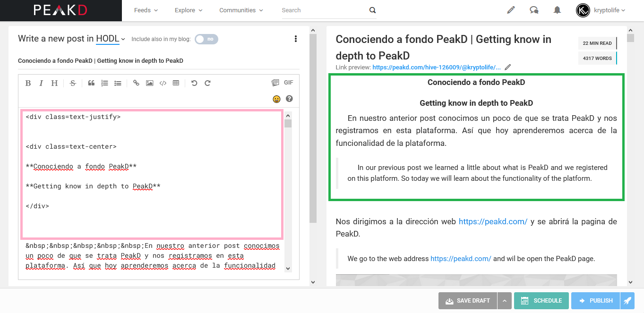Click the preview post title heading
644x313 pixels.
tap(443, 47)
